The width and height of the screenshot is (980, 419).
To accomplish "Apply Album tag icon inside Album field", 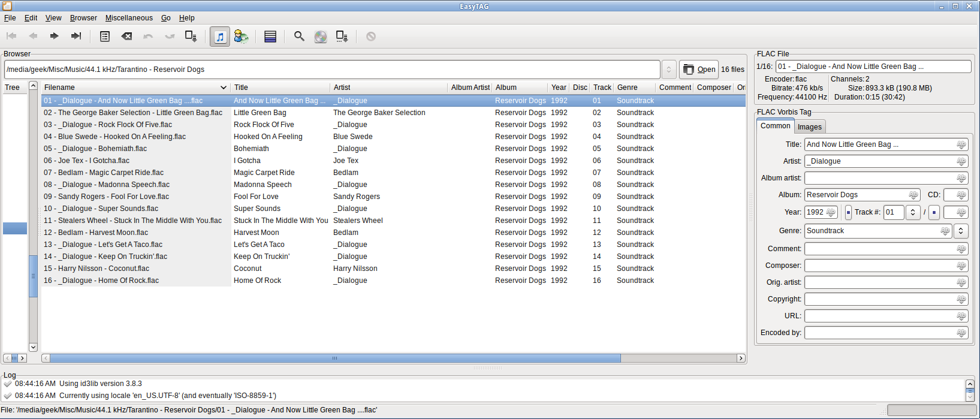I will 913,195.
